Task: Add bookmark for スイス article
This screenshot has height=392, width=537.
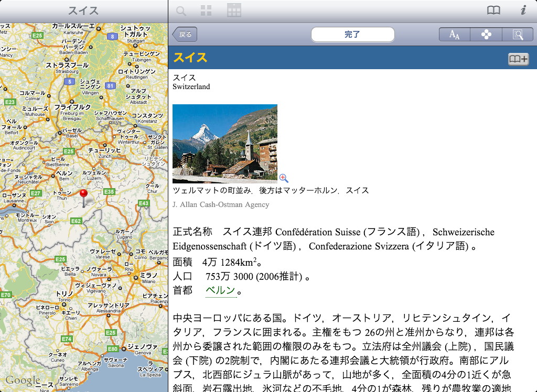Action: [x=518, y=59]
